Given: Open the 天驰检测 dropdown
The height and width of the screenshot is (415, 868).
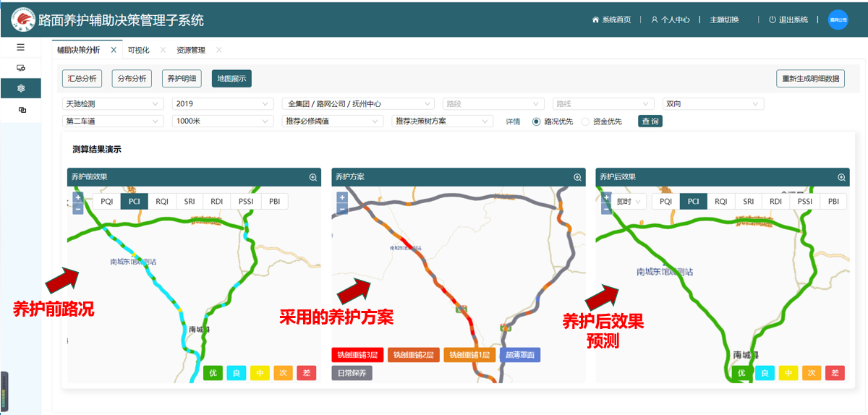Looking at the screenshot, I should click(114, 104).
